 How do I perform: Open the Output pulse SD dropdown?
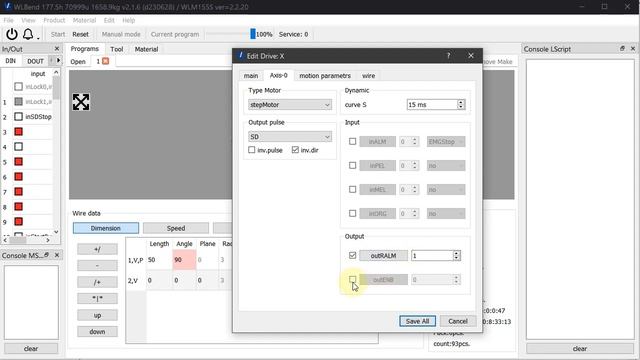click(x=290, y=137)
